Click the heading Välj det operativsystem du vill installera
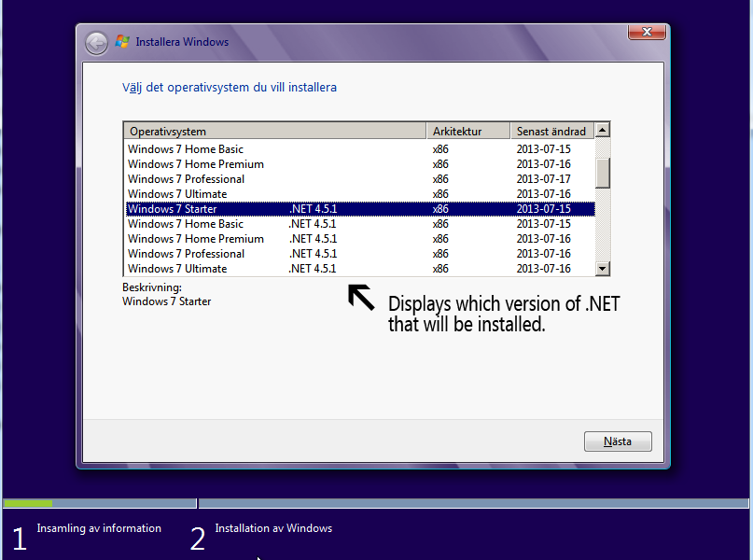753x560 pixels. coord(229,88)
